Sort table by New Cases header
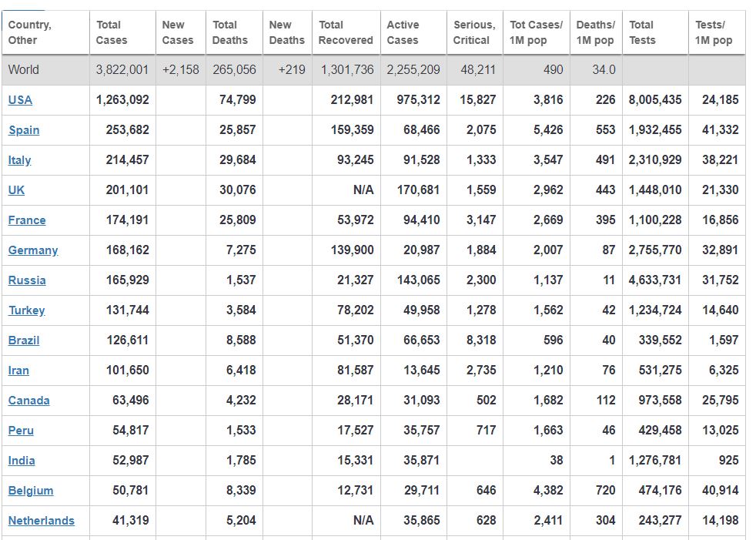 181,32
